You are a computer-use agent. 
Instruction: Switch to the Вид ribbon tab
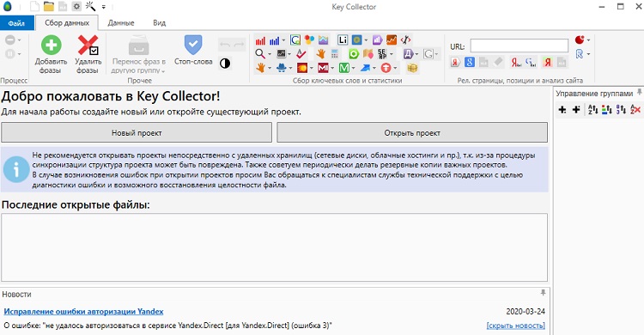(160, 23)
